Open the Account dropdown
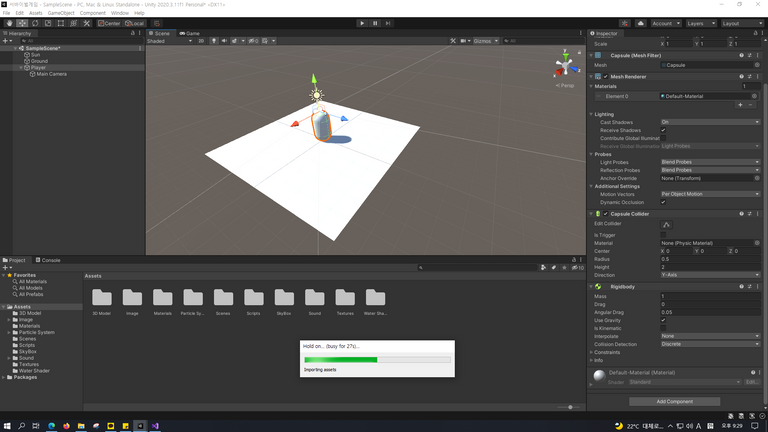Viewport: 768px width, 432px height. coord(666,23)
